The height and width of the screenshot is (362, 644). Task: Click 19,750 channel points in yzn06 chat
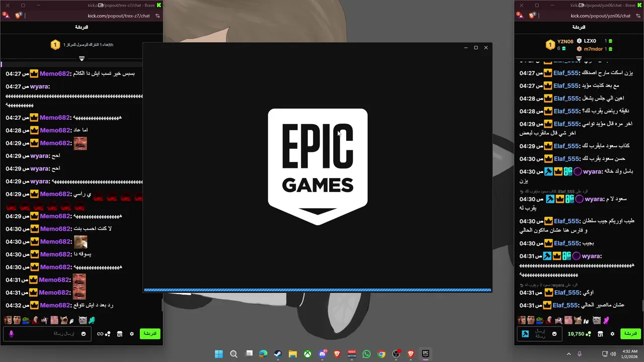pos(579,334)
